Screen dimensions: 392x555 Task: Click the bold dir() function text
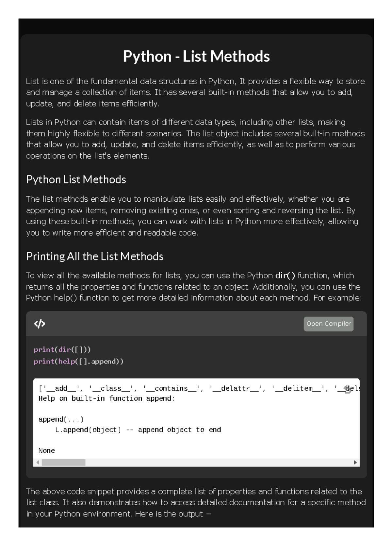[285, 276]
